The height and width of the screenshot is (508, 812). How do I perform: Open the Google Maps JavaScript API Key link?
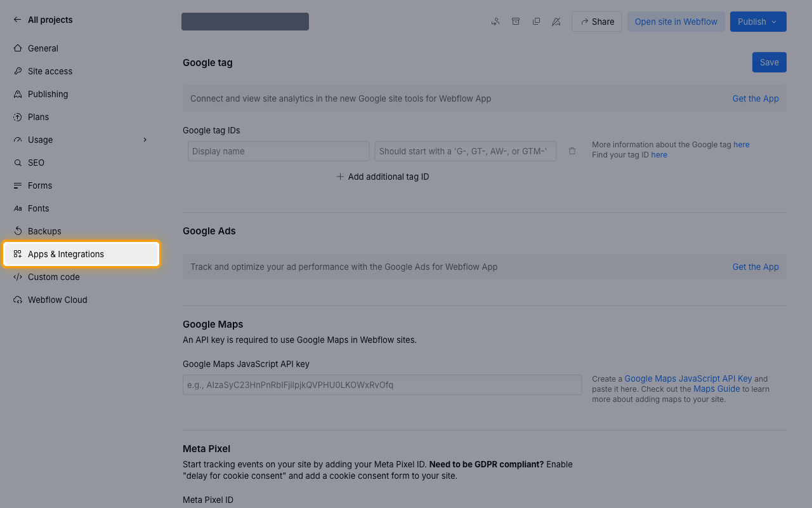tap(688, 378)
